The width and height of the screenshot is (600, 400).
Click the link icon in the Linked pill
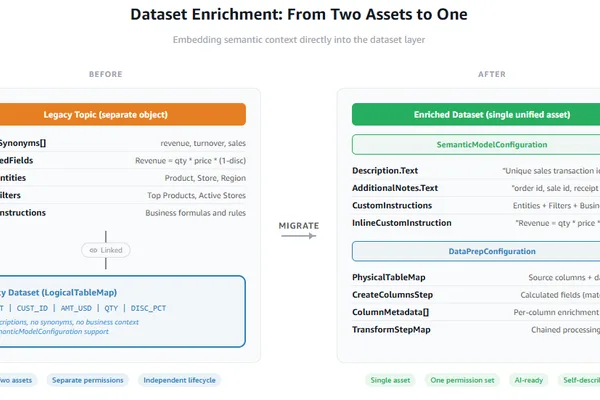[x=93, y=250]
